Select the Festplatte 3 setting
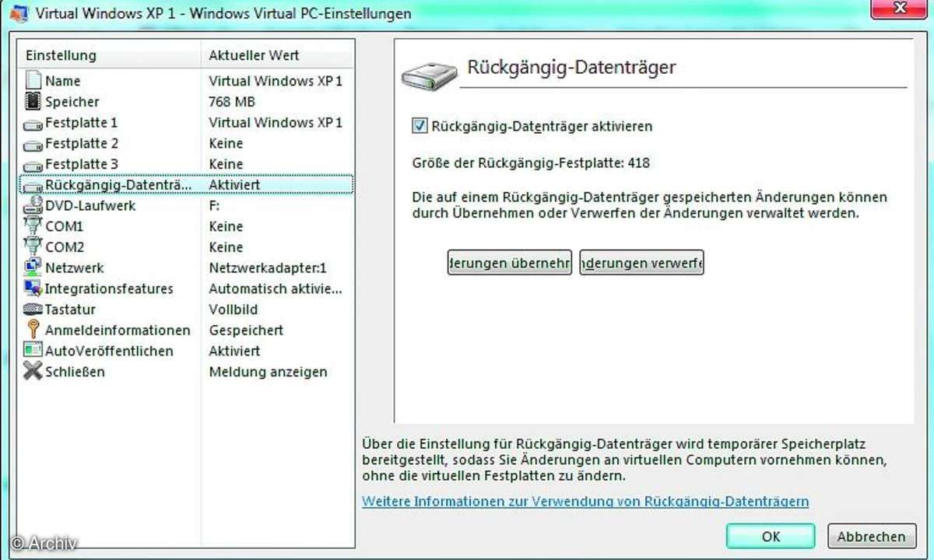934x560 pixels. (x=187, y=165)
